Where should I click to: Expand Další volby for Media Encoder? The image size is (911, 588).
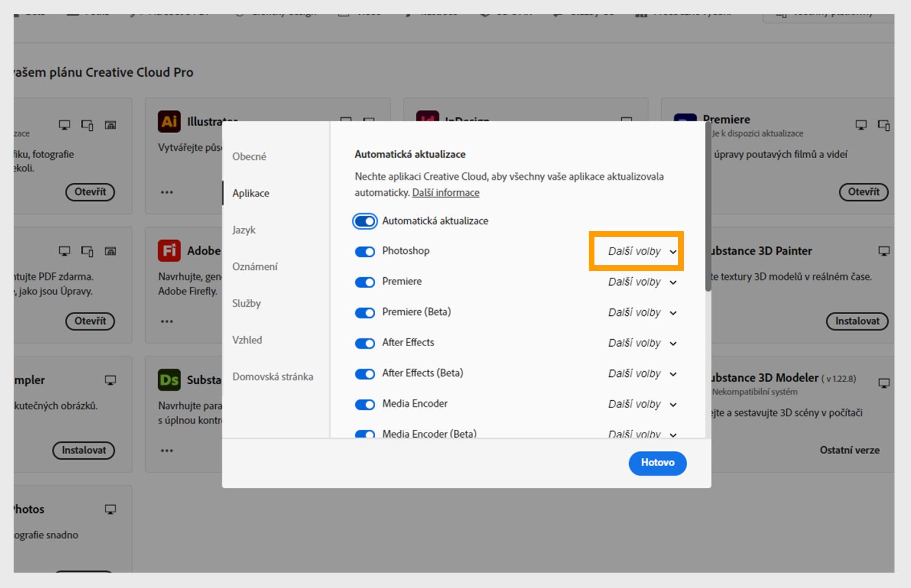[642, 404]
